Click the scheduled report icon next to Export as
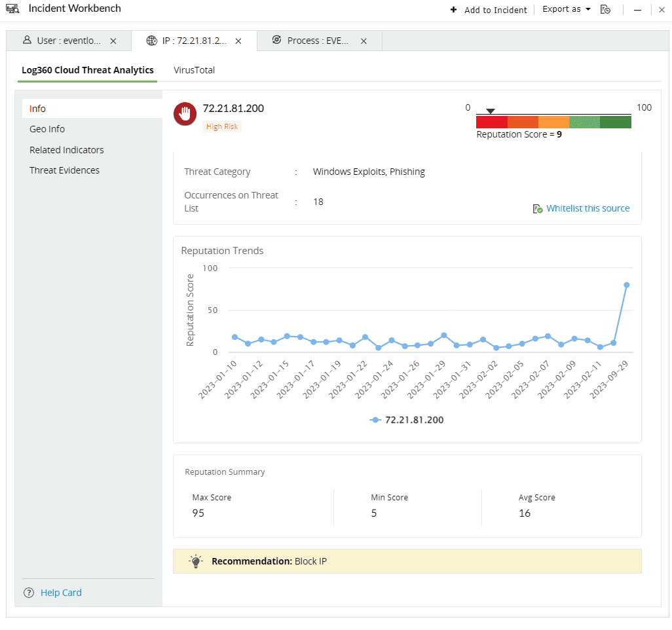The width and height of the screenshot is (672, 630). pos(606,9)
